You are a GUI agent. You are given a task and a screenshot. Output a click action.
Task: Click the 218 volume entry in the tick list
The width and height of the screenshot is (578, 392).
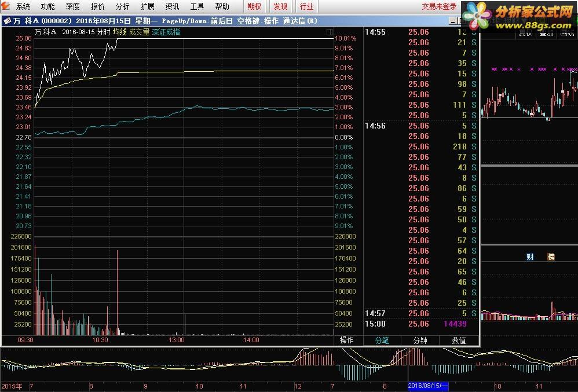tap(460, 146)
